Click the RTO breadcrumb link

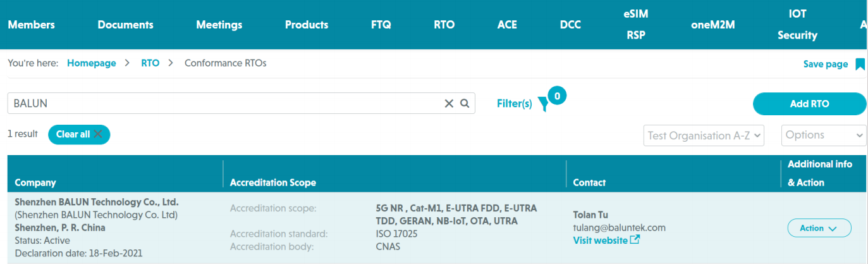click(150, 63)
